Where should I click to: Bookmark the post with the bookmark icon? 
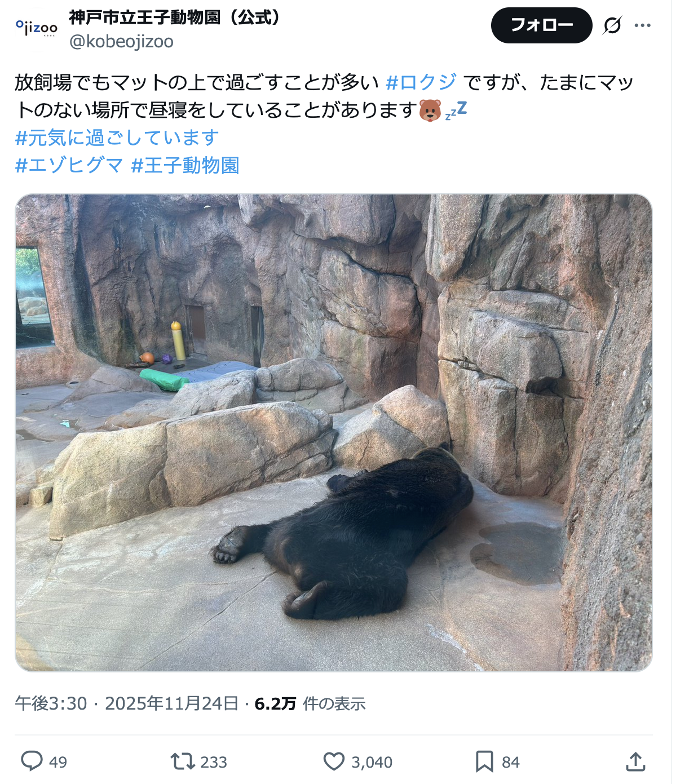coord(484,762)
